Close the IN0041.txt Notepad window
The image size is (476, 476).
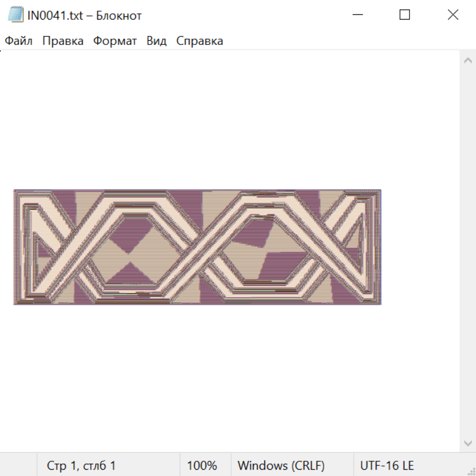click(x=453, y=15)
